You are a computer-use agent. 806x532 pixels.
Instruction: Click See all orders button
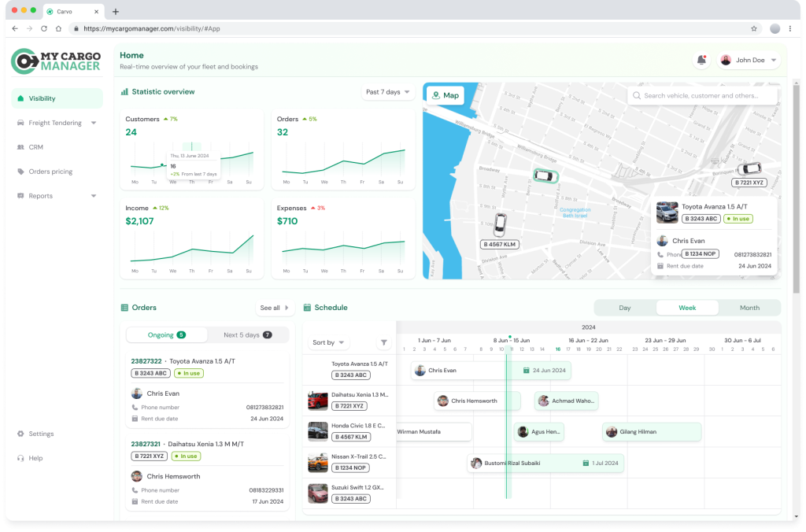[x=275, y=308]
